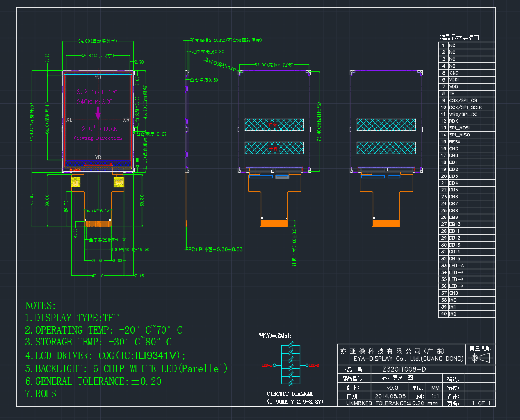This screenshot has height=420, width=520.
Task: Select the 'GENERAL TOLERANCE' note line
Action: click(94, 381)
